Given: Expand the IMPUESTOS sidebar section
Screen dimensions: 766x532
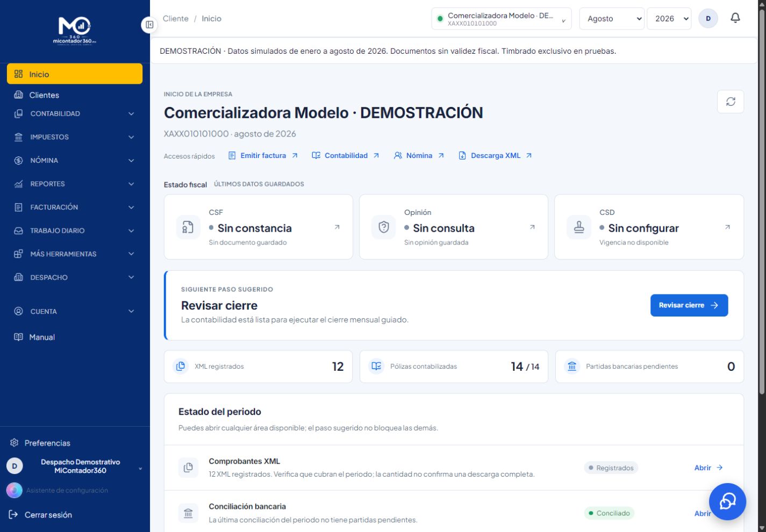Looking at the screenshot, I should (x=75, y=137).
